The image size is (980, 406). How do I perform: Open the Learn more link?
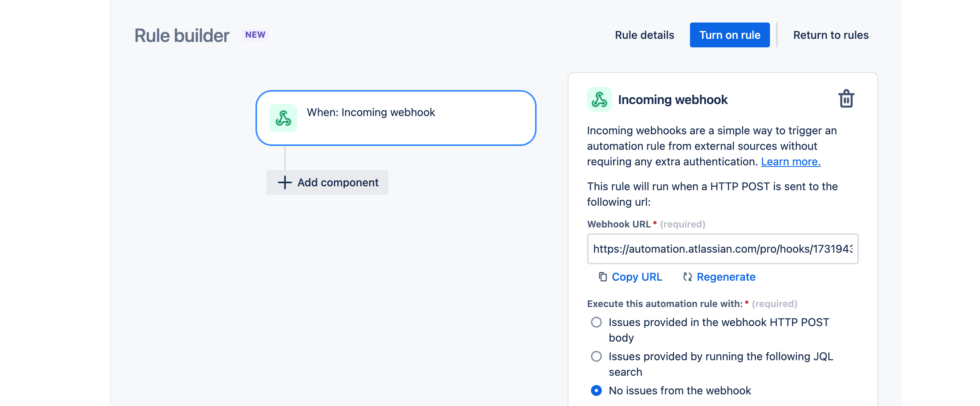(x=791, y=161)
